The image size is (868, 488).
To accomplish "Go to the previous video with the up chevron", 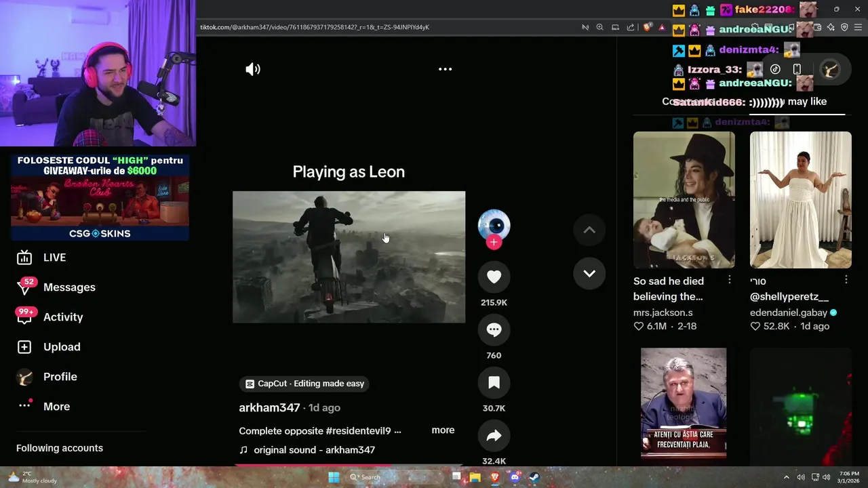I will coord(589,230).
